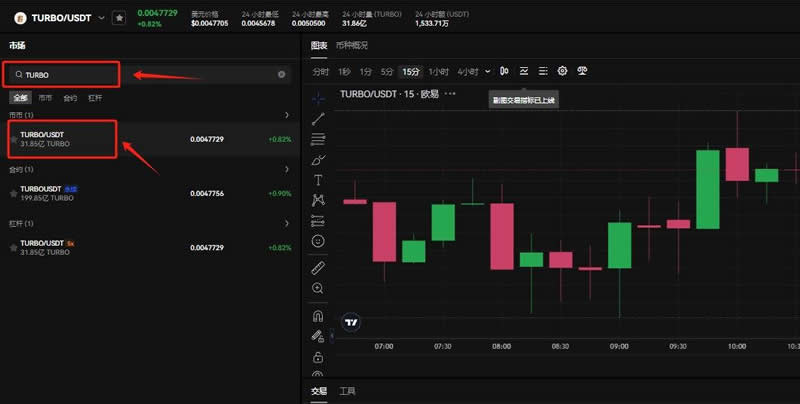The image size is (800, 404).
Task: Select the text annotation tool
Action: coord(318,180)
